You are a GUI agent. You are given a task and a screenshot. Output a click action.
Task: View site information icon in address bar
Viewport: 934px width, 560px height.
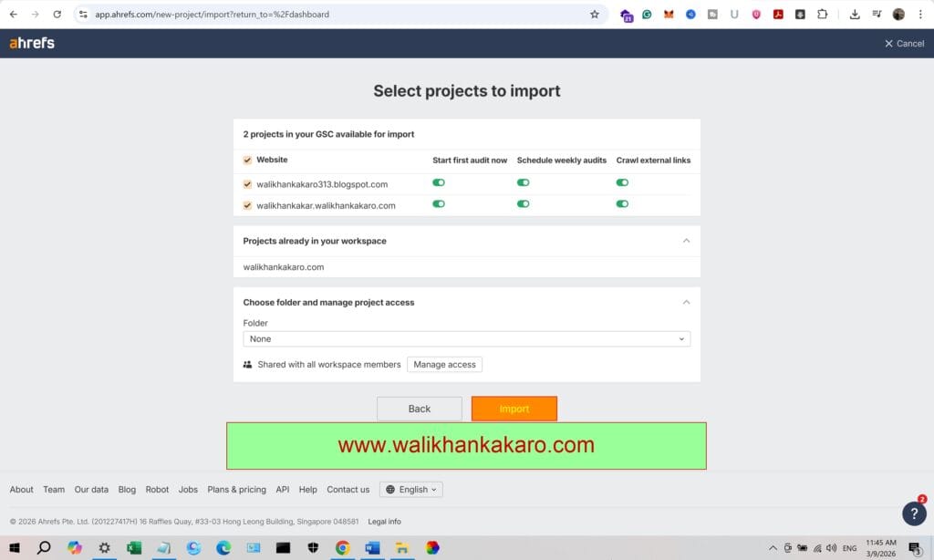pos(83,15)
